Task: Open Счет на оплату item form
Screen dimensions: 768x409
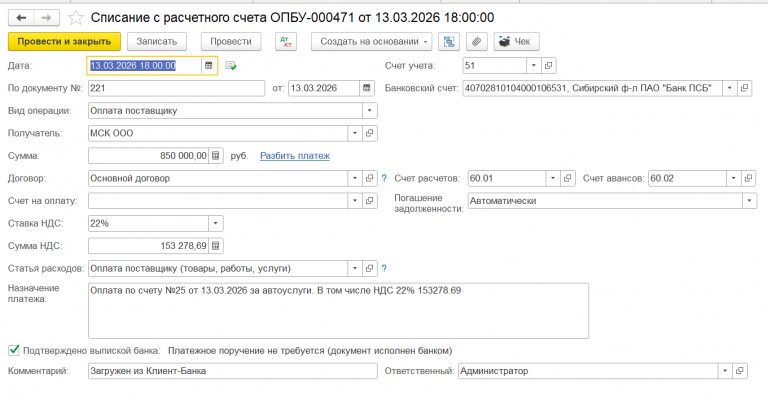Action: [x=370, y=201]
